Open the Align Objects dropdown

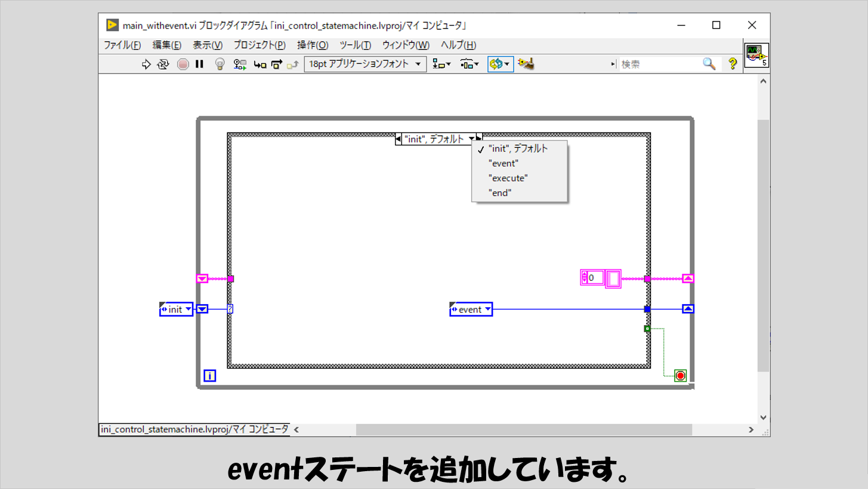(441, 64)
